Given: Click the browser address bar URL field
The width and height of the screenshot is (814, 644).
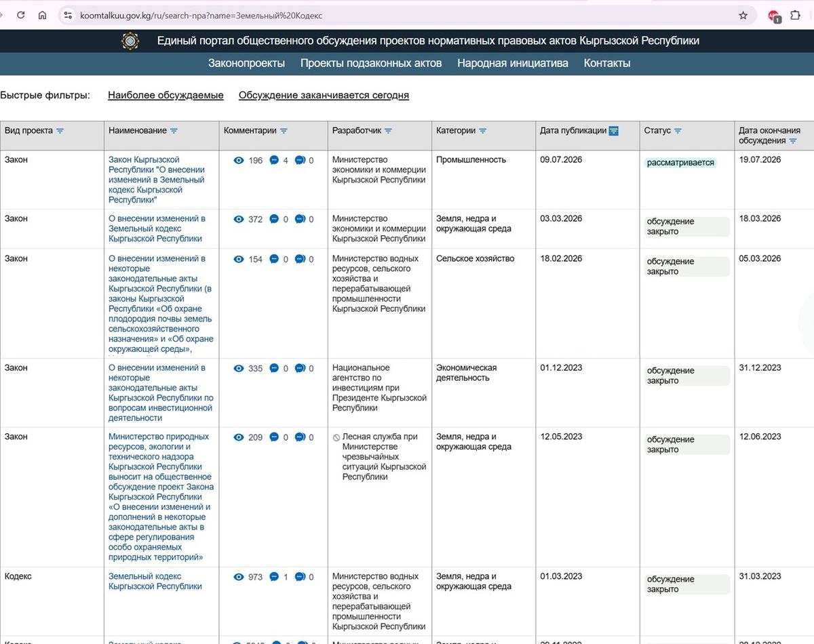Looking at the screenshot, I should tap(407, 15).
